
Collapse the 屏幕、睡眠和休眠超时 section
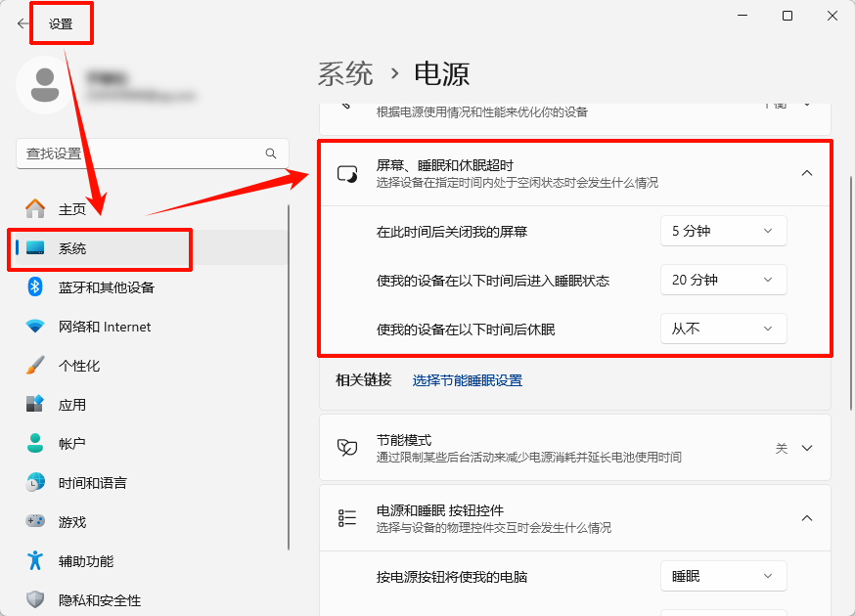click(806, 172)
